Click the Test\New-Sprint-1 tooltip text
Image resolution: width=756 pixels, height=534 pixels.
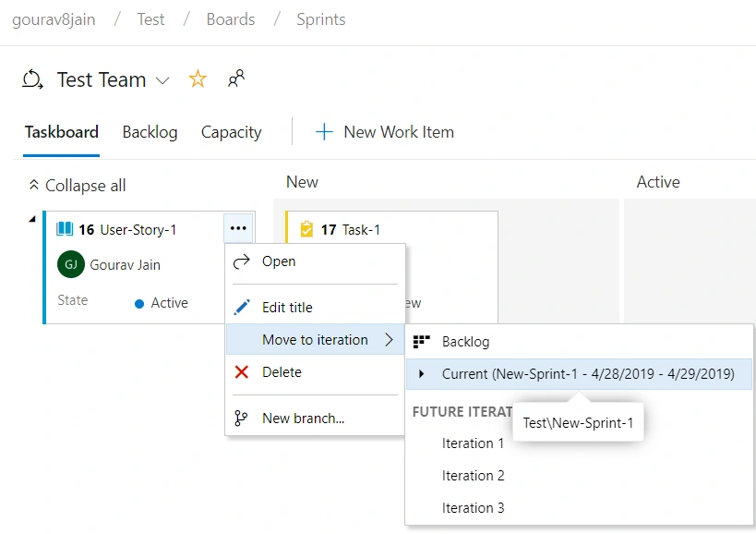point(578,423)
